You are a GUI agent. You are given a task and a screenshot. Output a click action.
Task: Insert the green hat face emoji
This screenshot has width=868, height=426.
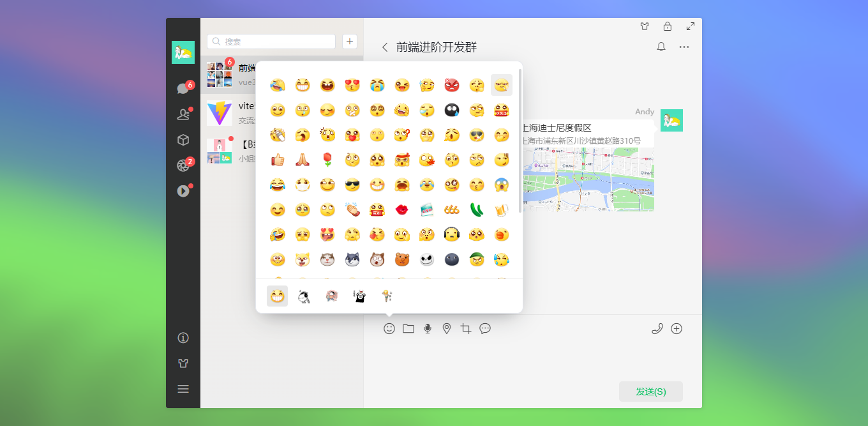[x=477, y=259]
